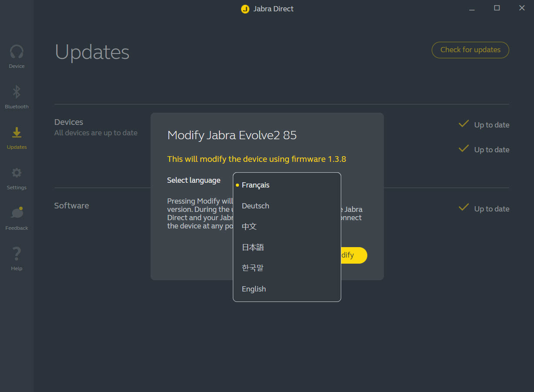Open the Bluetooth section icon
534x392 pixels.
pos(17,92)
